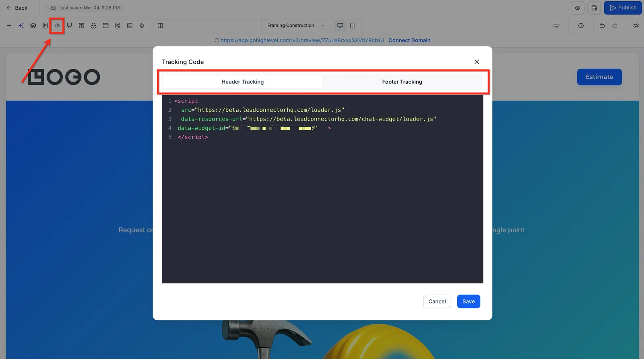Expand the Framing Construction page dropdown
The width and height of the screenshot is (644, 359).
coord(295,25)
